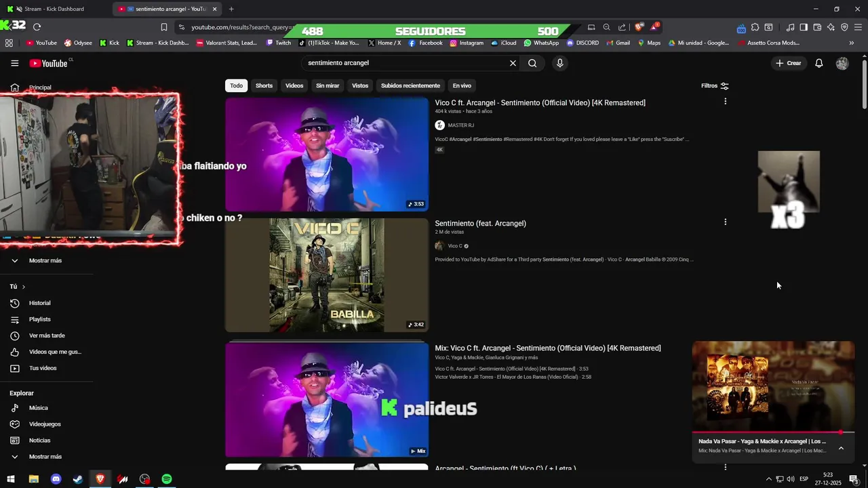
Task: Open the browser extensions puzzle icon
Action: click(755, 27)
